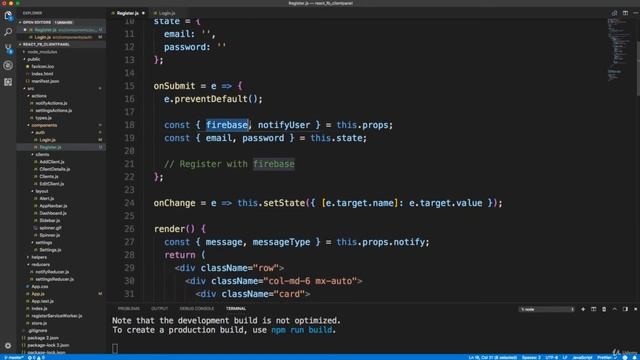Click the feedback smiley in status bar
Viewport: 640px width, 360px height.
625,358
